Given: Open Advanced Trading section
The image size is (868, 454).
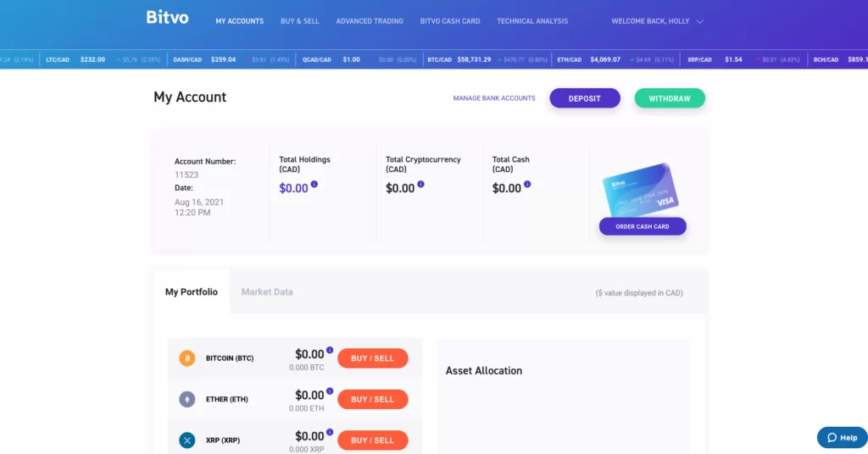Looking at the screenshot, I should pos(370,21).
